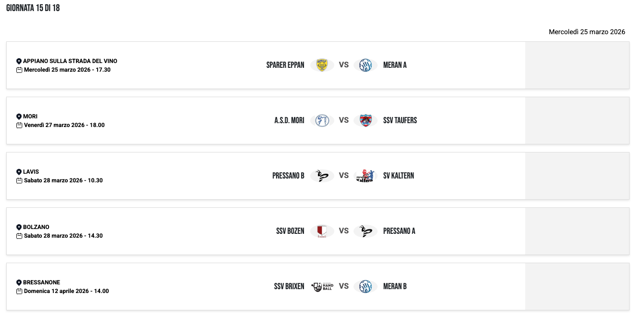This screenshot has width=644, height=319.
Task: Click the Sparer Eppan team logo
Action: tap(322, 65)
